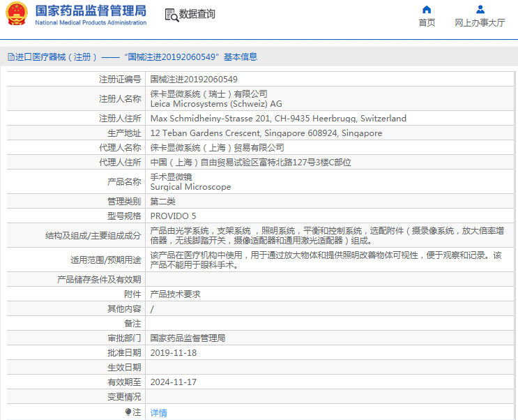The height and width of the screenshot is (420, 518).
Task: Open 网上办事大厅 service hall
Action: [480, 22]
